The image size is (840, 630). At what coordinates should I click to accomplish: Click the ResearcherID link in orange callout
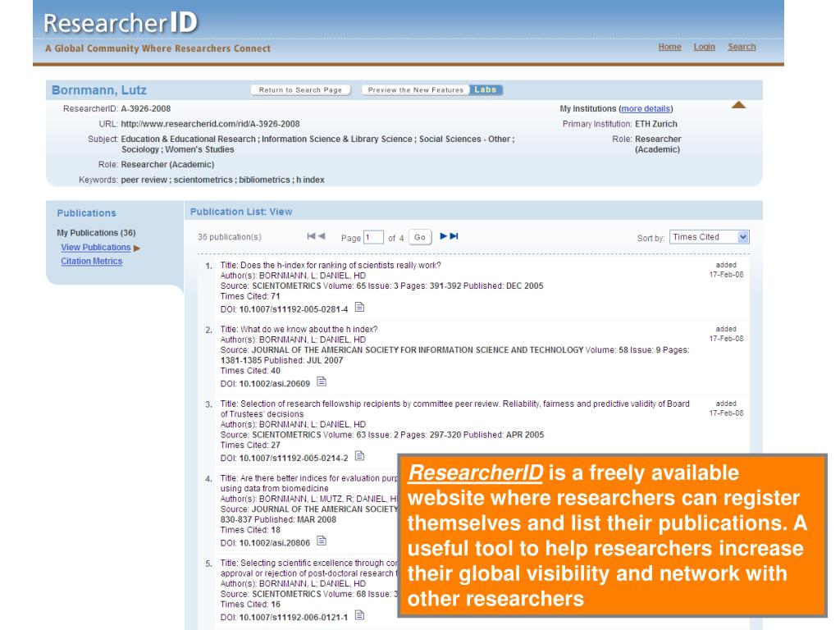click(x=475, y=472)
